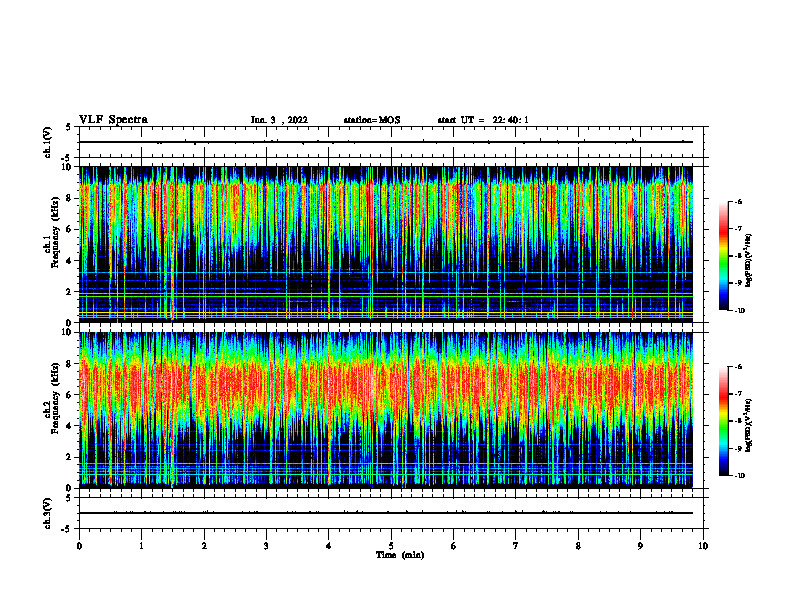Click the ch.2 spectrogram panel
792x612 pixels.
click(386, 410)
